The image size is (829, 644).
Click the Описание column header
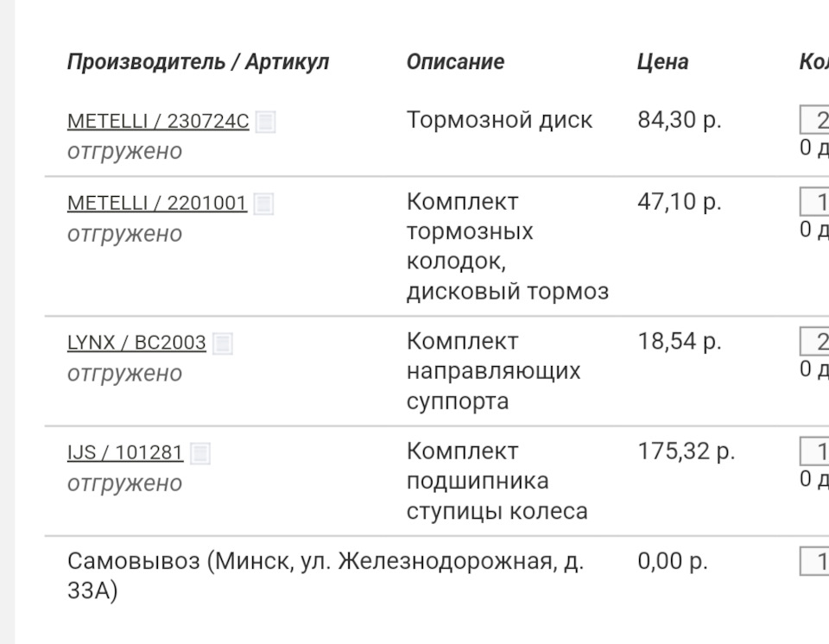pyautogui.click(x=455, y=62)
